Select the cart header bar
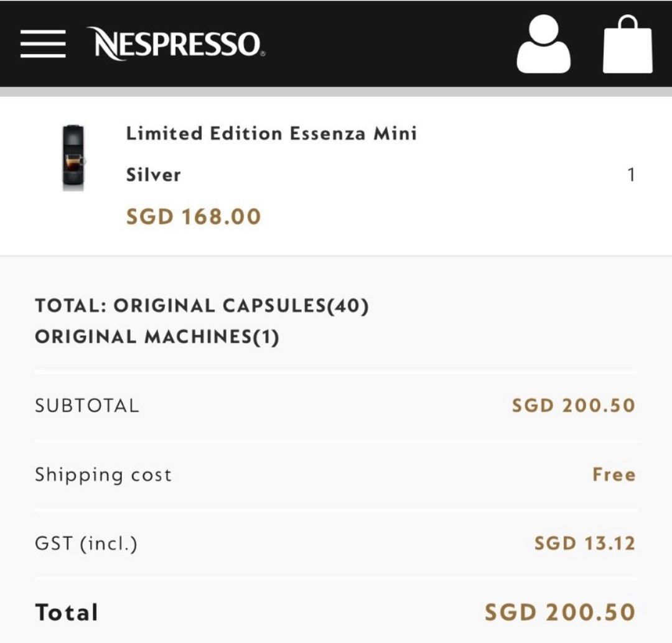 (336, 44)
